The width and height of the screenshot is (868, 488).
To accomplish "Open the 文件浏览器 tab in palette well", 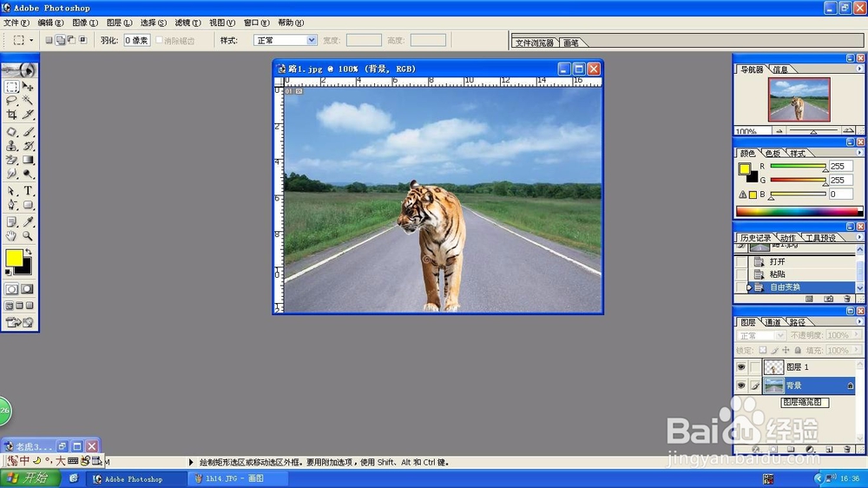I will point(535,43).
